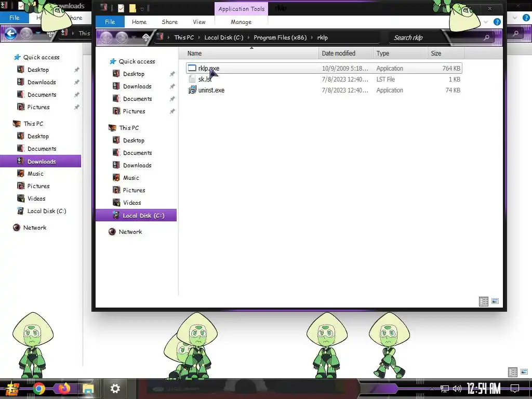The height and width of the screenshot is (399, 532).
Task: Sort files by the Date modified column
Action: pyautogui.click(x=345, y=54)
